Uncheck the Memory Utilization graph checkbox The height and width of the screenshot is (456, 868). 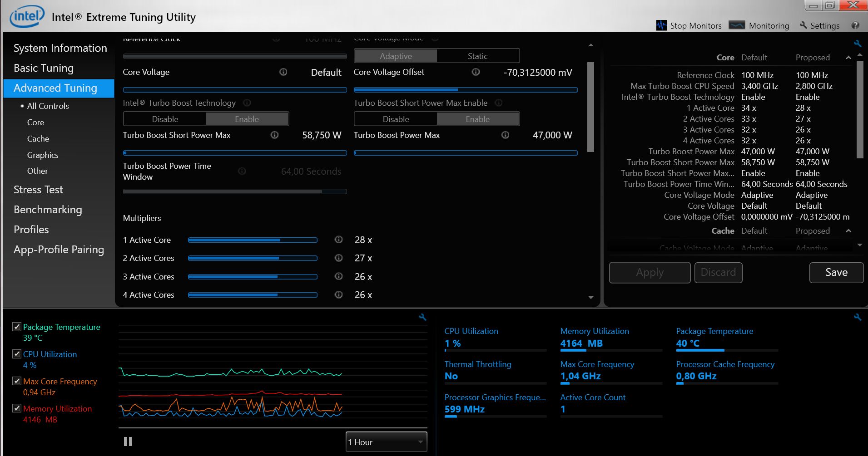pyautogui.click(x=17, y=408)
